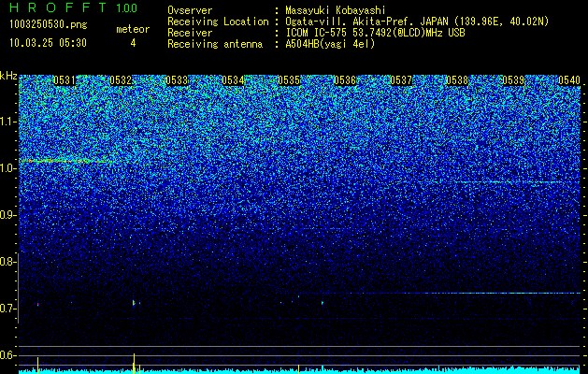Click the 0.8 kHz axis label

click(7, 262)
